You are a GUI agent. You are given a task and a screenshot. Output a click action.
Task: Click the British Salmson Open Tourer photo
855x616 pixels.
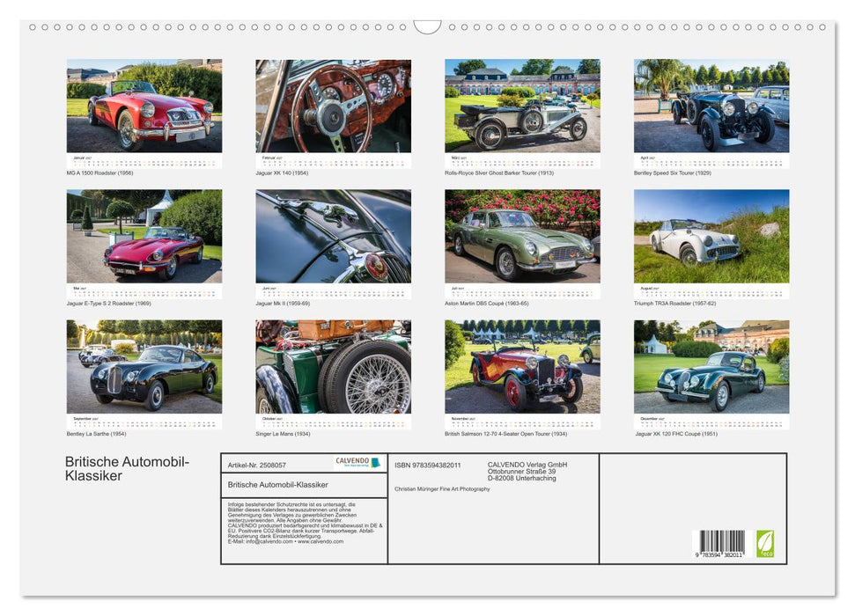click(x=522, y=366)
